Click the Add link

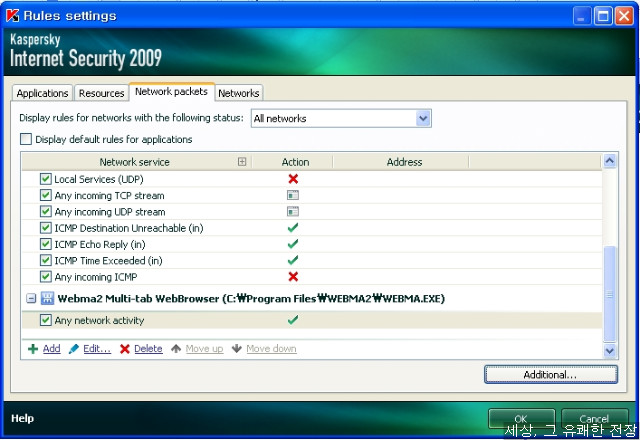pyautogui.click(x=51, y=349)
